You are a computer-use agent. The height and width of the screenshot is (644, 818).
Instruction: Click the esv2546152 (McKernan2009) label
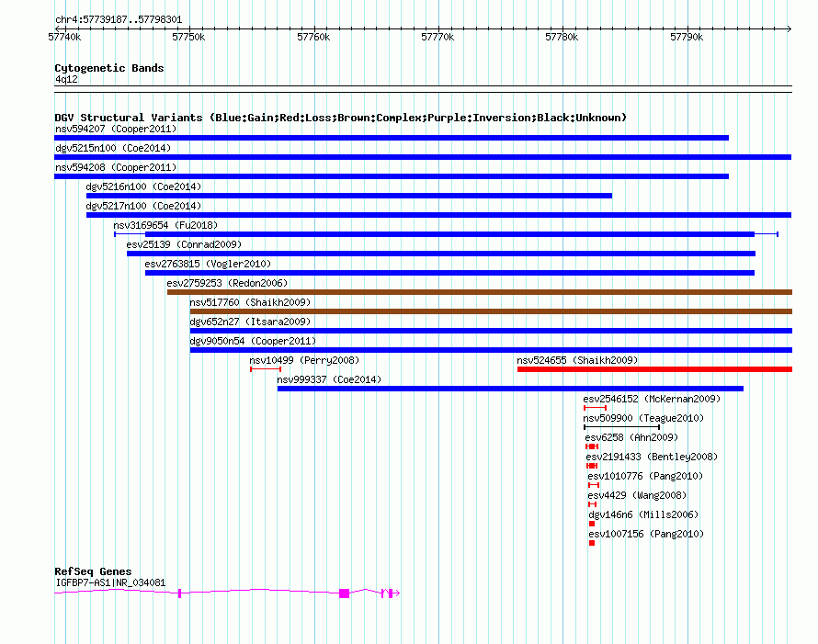[x=652, y=399]
